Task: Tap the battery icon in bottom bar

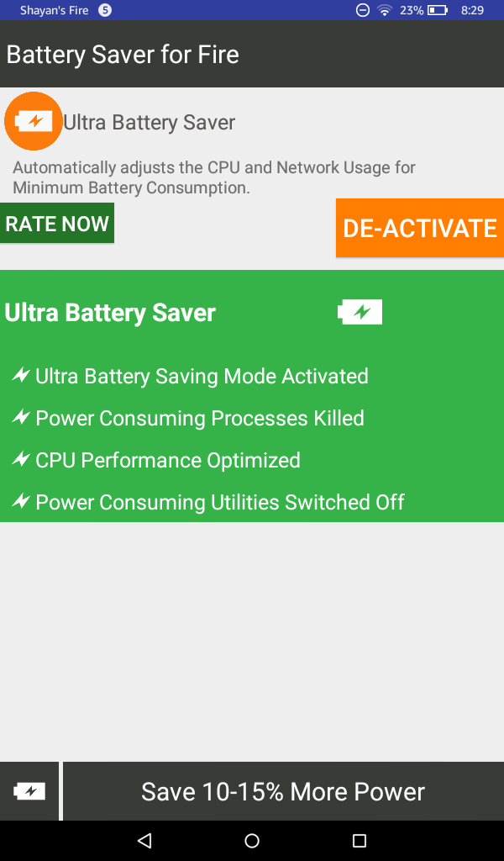Action: coord(29,791)
